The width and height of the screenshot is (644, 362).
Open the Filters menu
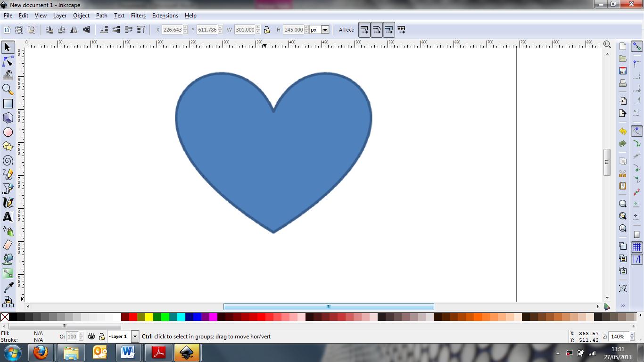click(138, 16)
